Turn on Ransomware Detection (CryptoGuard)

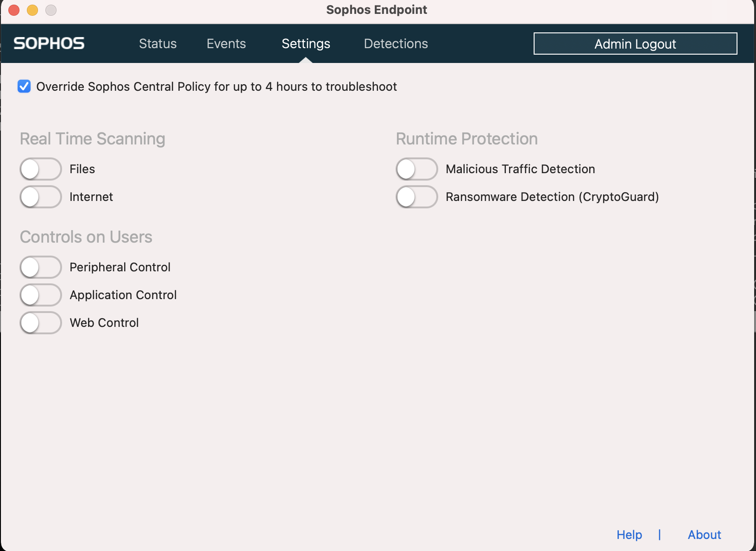[416, 197]
